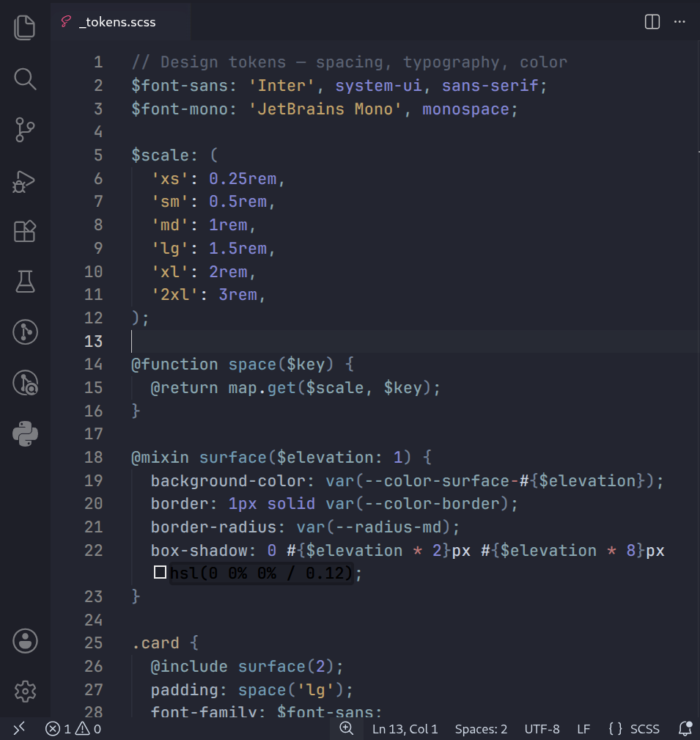Click 'background-color' property on line 19

[x=228, y=481]
